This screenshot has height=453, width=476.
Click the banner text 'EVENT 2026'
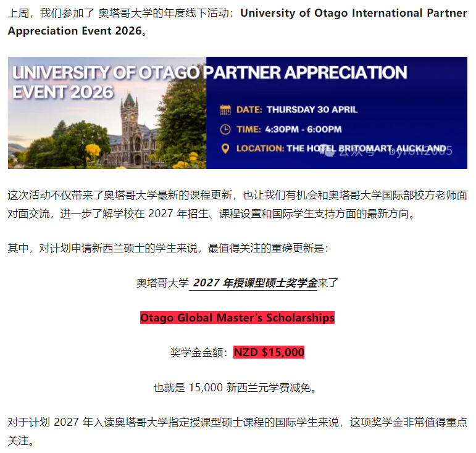tap(63, 92)
